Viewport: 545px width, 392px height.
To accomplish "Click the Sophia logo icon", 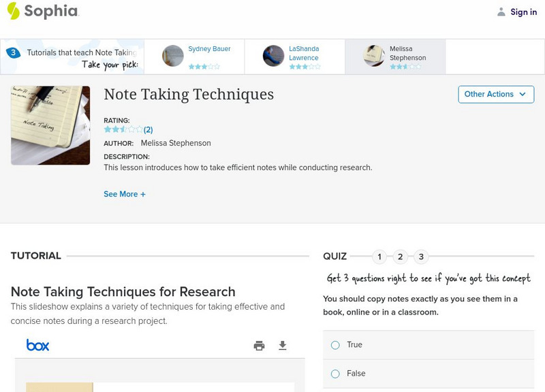I will pos(13,12).
